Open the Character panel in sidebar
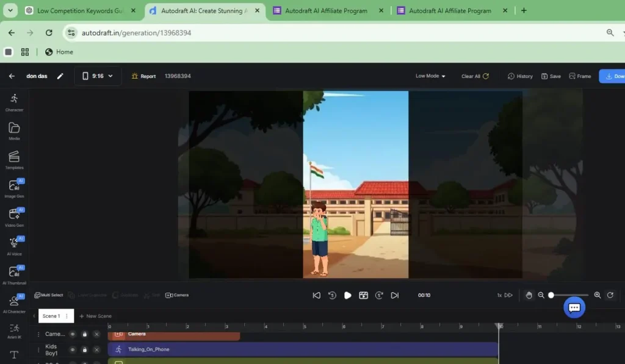The width and height of the screenshot is (625, 364). pyautogui.click(x=14, y=102)
